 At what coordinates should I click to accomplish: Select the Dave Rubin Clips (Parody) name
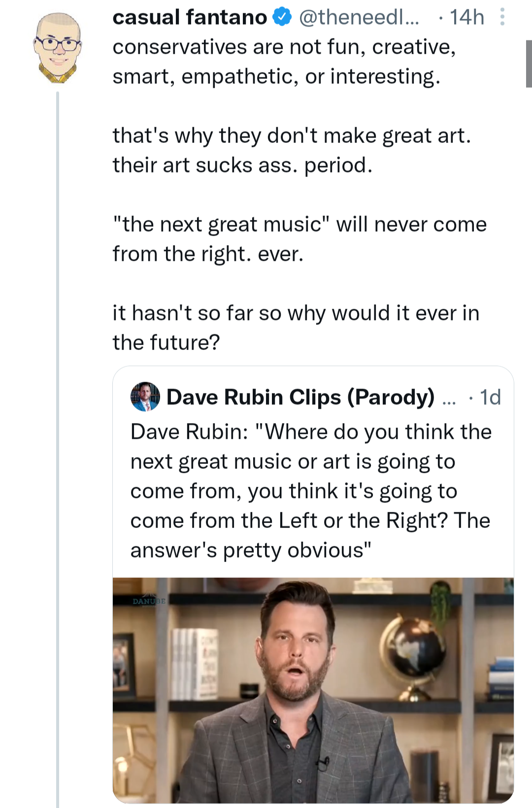pos(300,397)
